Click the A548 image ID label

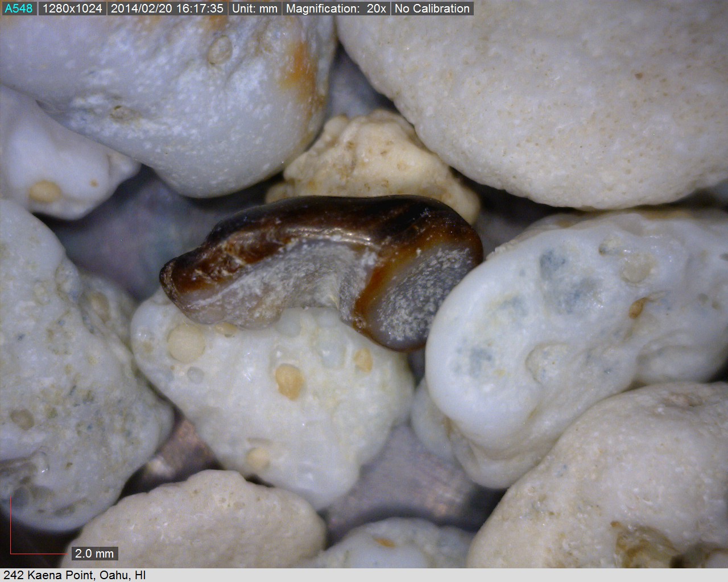click(x=19, y=9)
